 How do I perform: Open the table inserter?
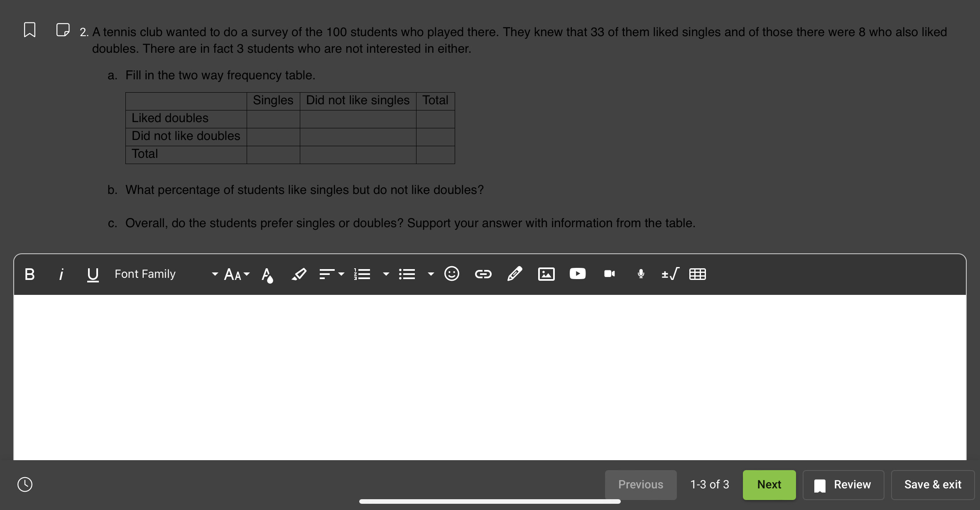[699, 273]
